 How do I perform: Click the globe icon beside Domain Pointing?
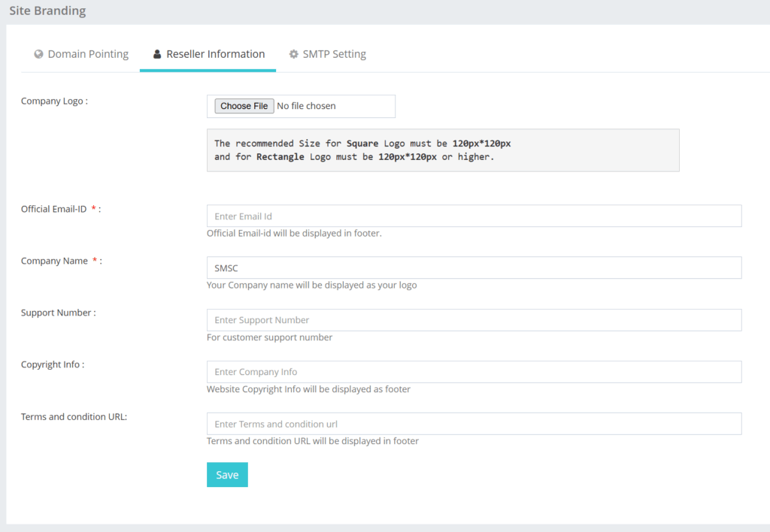click(38, 54)
